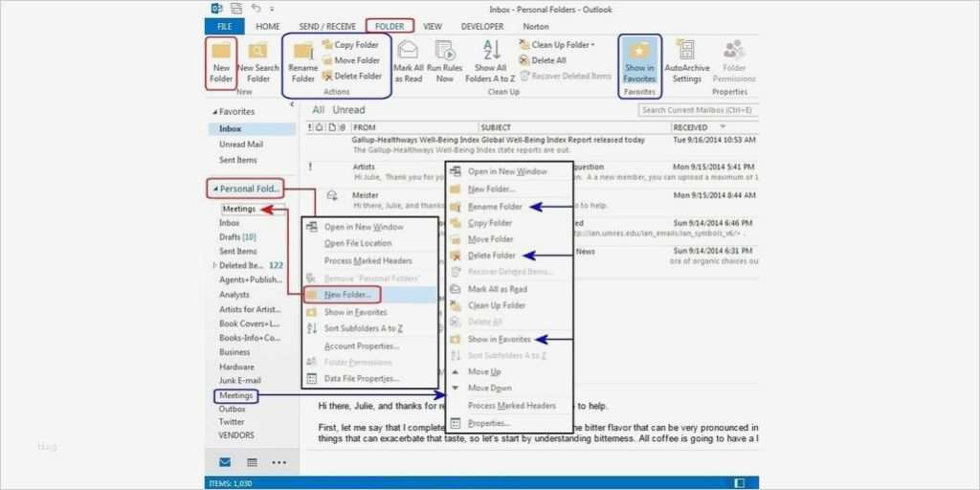The height and width of the screenshot is (490, 980).
Task: Select Account Properties... in context menu
Action: (x=361, y=346)
